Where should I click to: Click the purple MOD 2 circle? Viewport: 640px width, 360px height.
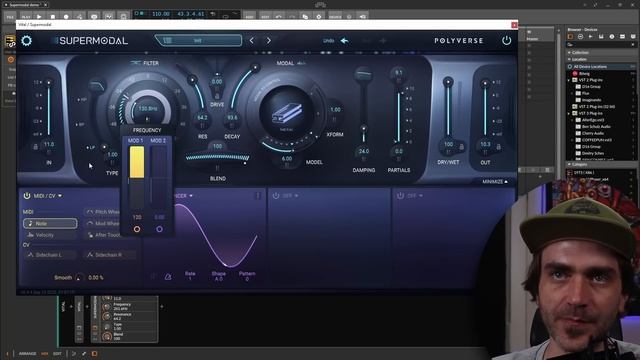coord(159,229)
